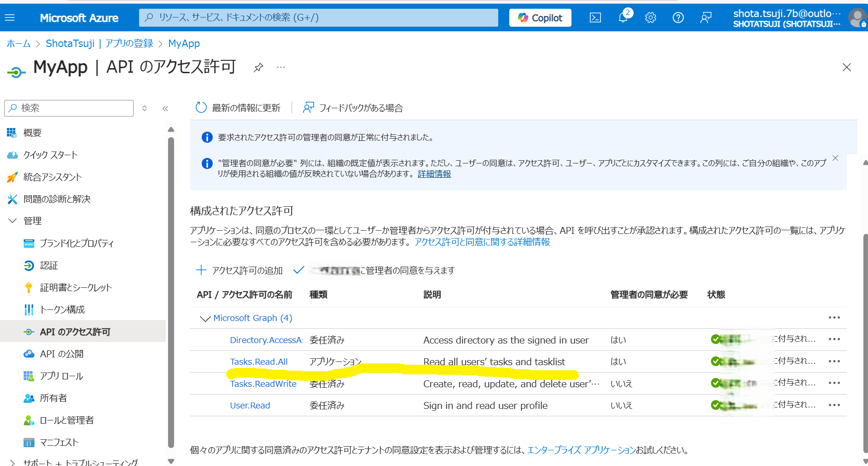Collapse the left pane with the « chevron
The height and width of the screenshot is (466, 868).
[165, 108]
